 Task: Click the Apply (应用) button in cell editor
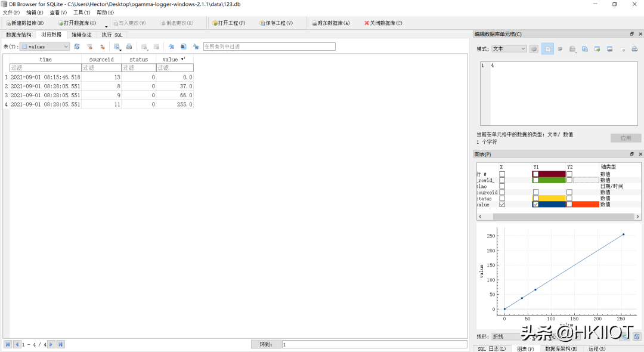coord(626,138)
